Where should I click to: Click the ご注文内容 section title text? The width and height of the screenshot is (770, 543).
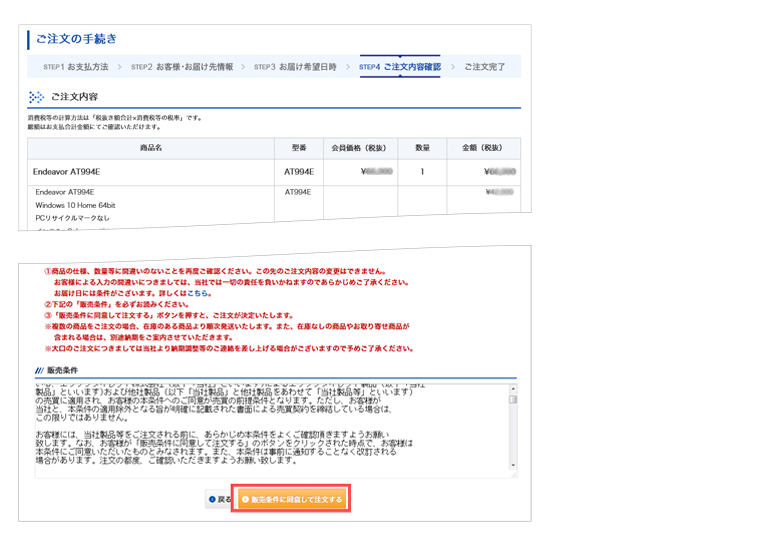coord(74,97)
